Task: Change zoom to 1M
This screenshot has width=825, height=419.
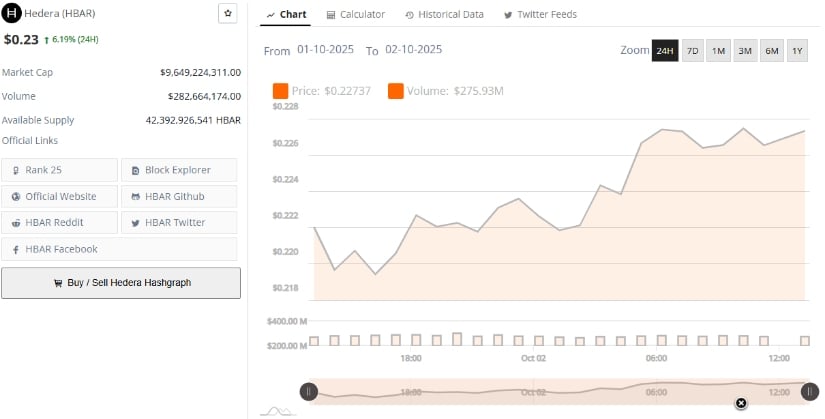Action: [x=718, y=51]
